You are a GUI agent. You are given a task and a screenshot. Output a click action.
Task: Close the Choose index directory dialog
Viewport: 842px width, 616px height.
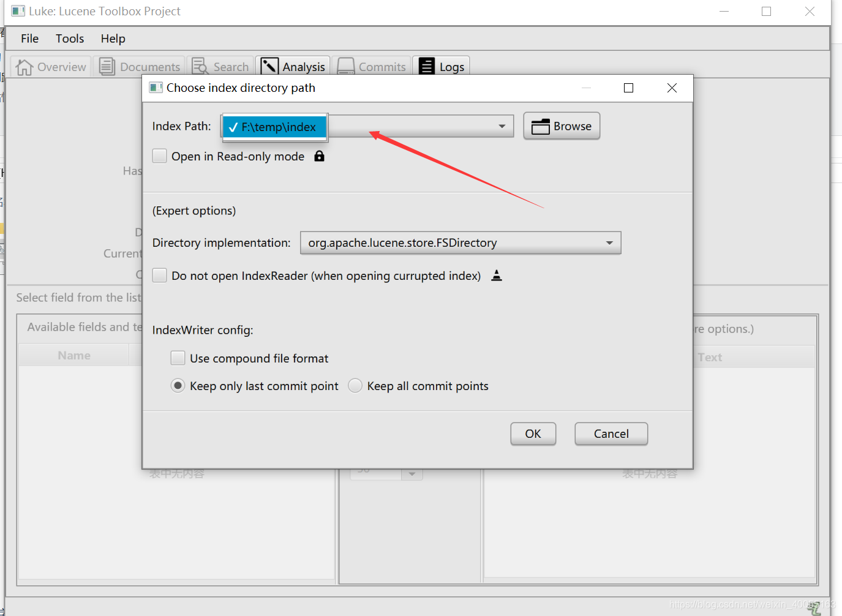(x=672, y=88)
